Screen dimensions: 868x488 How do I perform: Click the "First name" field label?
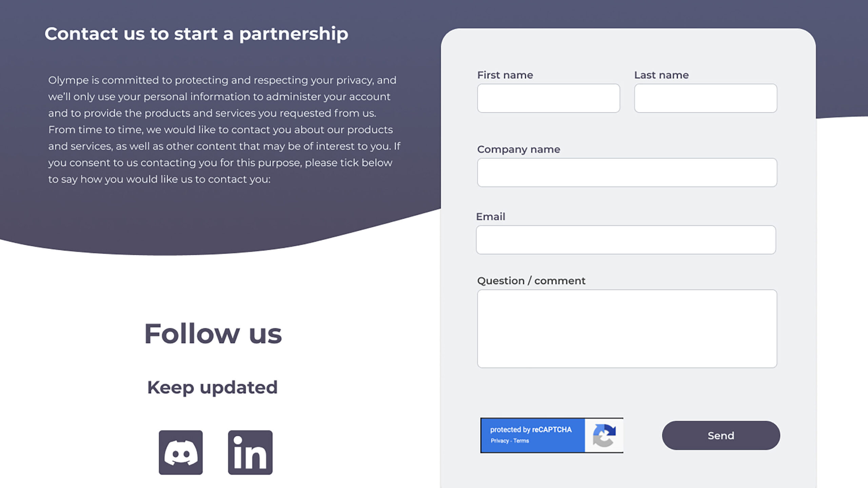click(505, 75)
